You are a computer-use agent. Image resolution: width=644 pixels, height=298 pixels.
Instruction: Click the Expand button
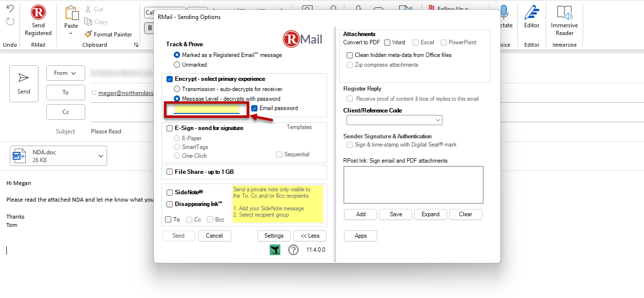click(431, 214)
